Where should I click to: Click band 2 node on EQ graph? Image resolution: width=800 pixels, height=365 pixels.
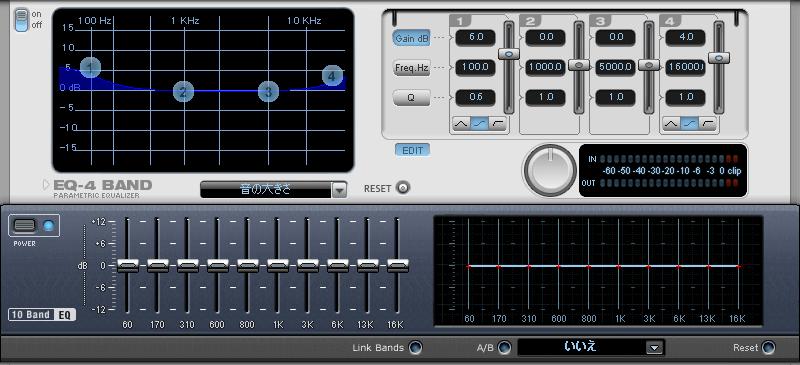183,92
